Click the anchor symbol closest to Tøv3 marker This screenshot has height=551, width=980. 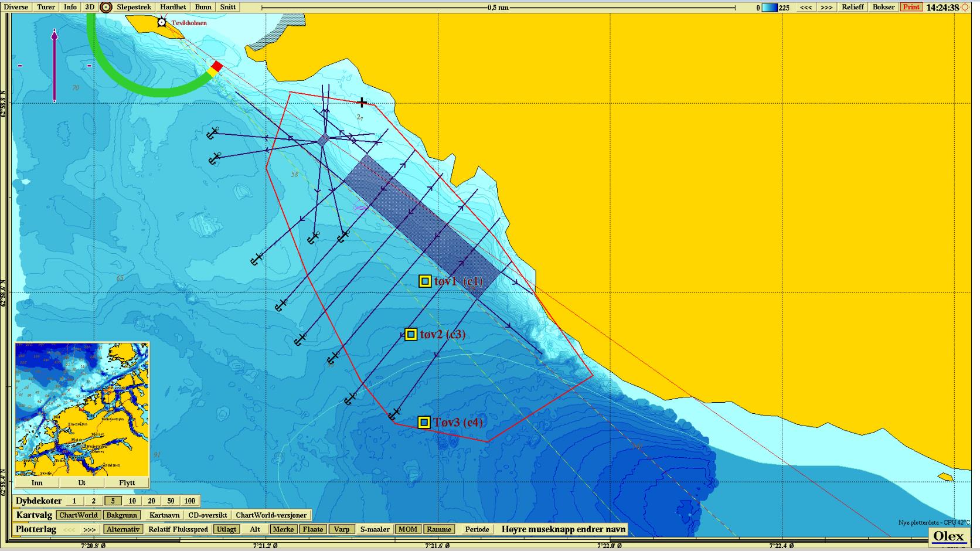point(394,414)
